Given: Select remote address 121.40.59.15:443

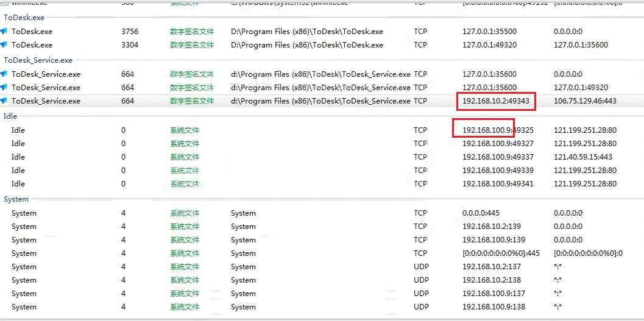Looking at the screenshot, I should point(583,157).
